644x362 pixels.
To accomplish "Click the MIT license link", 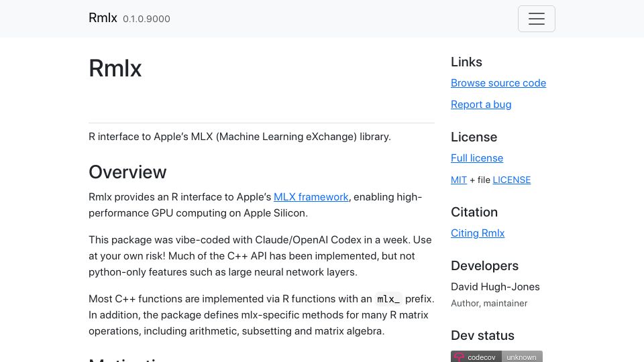I will coord(459,180).
